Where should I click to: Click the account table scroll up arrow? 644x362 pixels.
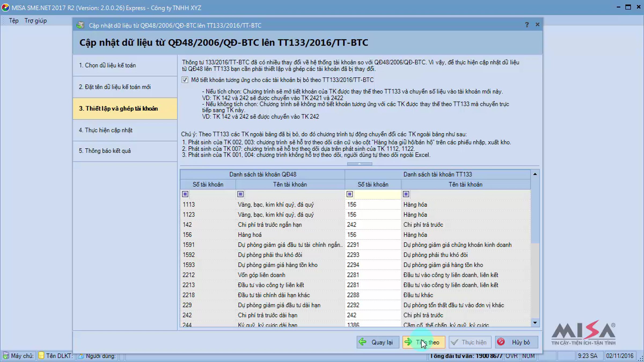point(535,174)
